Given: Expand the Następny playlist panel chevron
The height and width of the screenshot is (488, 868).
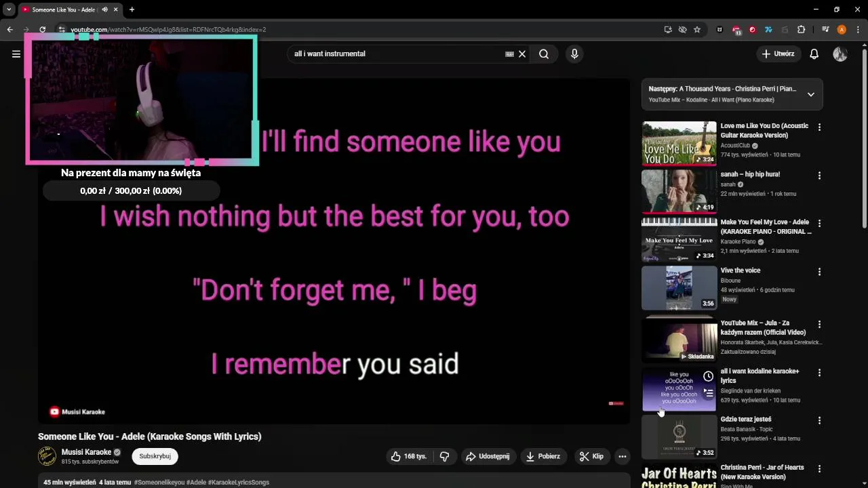Looking at the screenshot, I should tap(810, 94).
